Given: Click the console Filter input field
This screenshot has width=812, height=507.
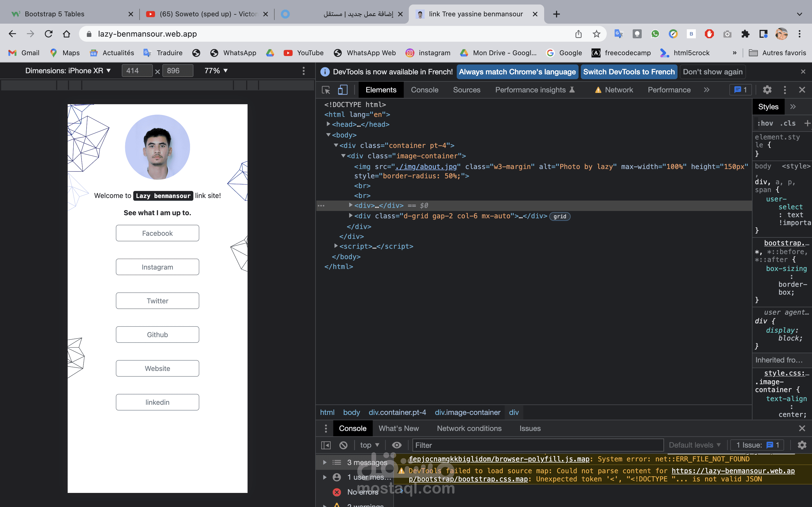Looking at the screenshot, I should [537, 445].
